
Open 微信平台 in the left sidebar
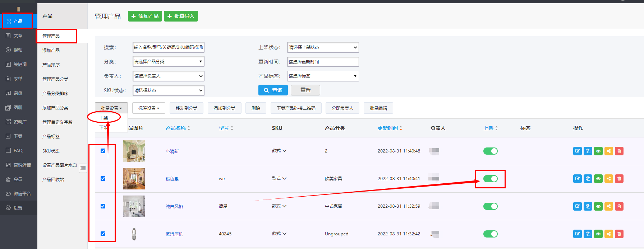pyautogui.click(x=19, y=193)
